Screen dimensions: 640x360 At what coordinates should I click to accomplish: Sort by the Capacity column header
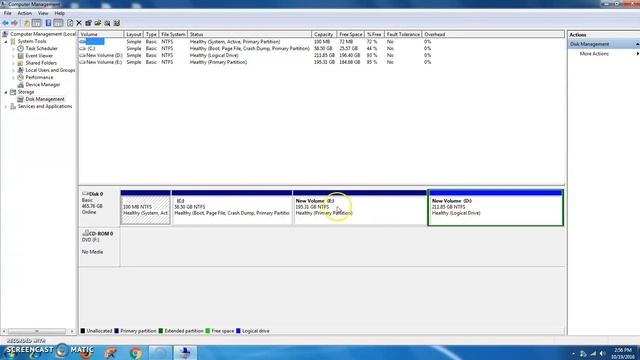pyautogui.click(x=324, y=35)
